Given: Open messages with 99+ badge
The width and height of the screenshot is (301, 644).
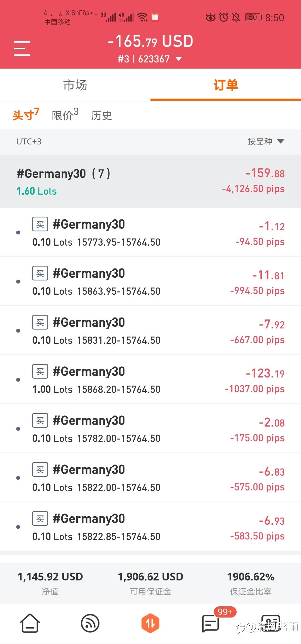Looking at the screenshot, I should coord(211,623).
